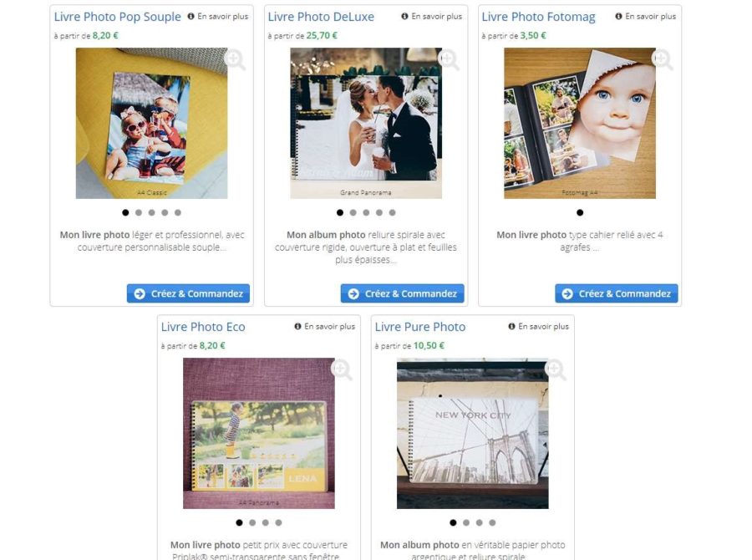Zoom magnifier on Pop Souple image
The height and width of the screenshot is (560, 752).
[235, 59]
